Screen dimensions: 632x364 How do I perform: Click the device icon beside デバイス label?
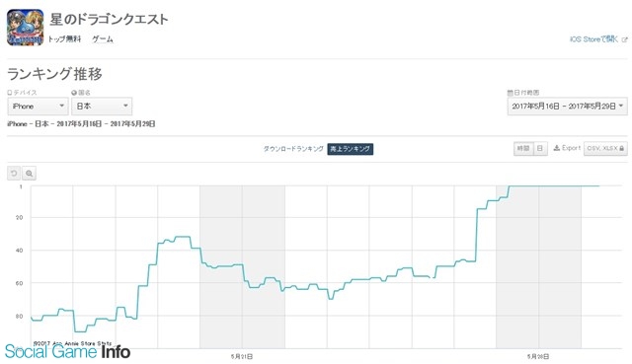10,93
